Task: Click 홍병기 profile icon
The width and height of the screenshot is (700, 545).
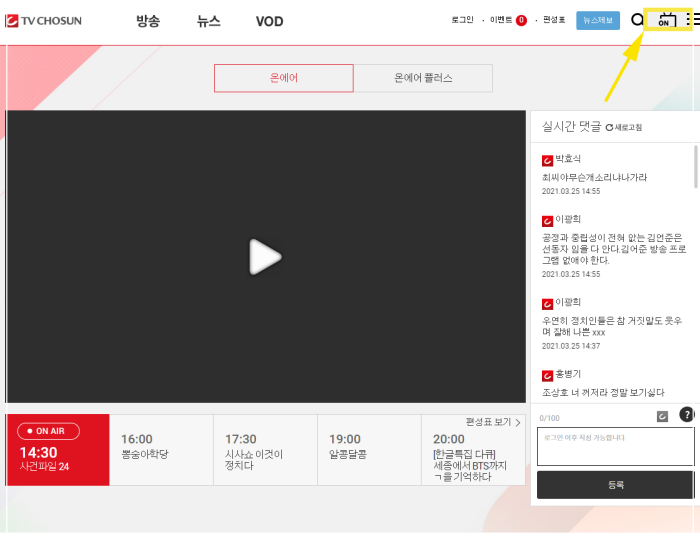Action: pos(547,375)
